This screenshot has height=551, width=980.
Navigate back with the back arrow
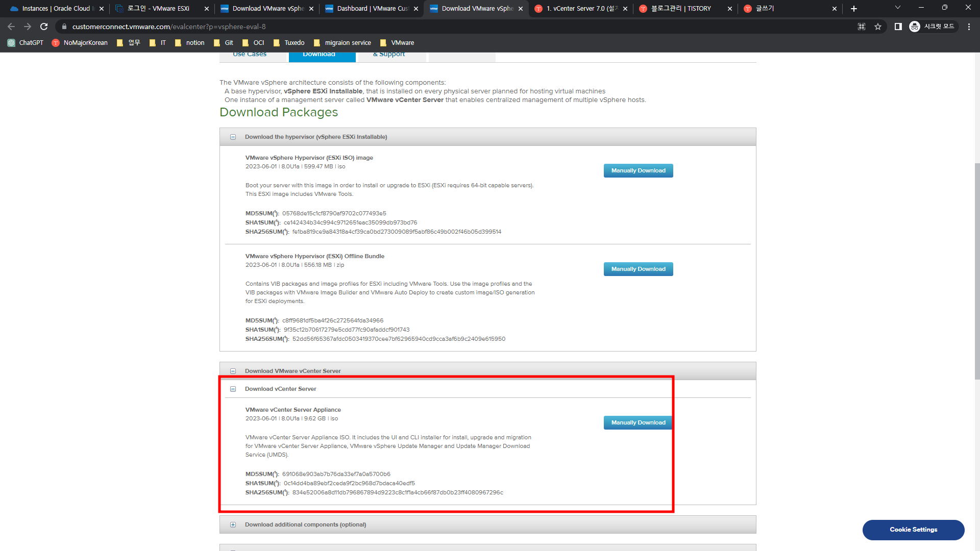[11, 27]
